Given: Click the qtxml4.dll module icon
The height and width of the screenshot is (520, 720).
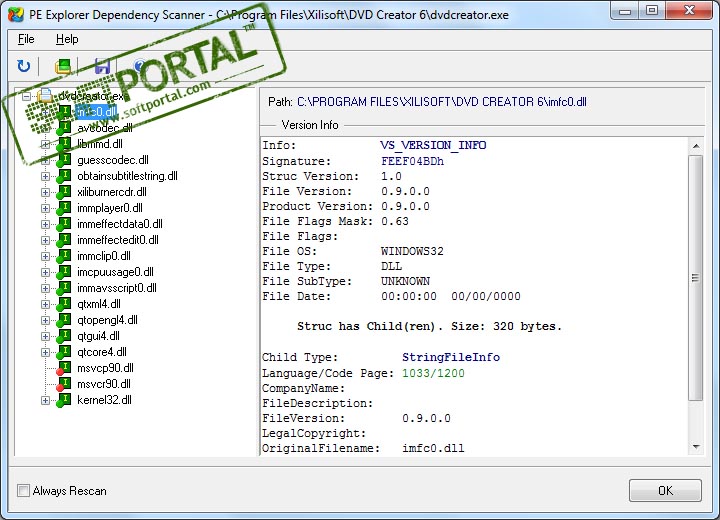Looking at the screenshot, I should (x=63, y=305).
